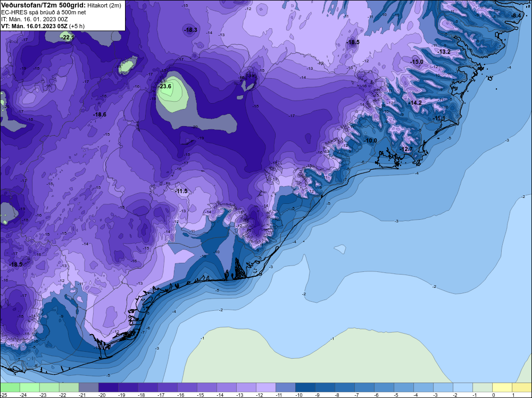Click the bold -12.7 temperature label
The image size is (532, 398).
(406, 150)
